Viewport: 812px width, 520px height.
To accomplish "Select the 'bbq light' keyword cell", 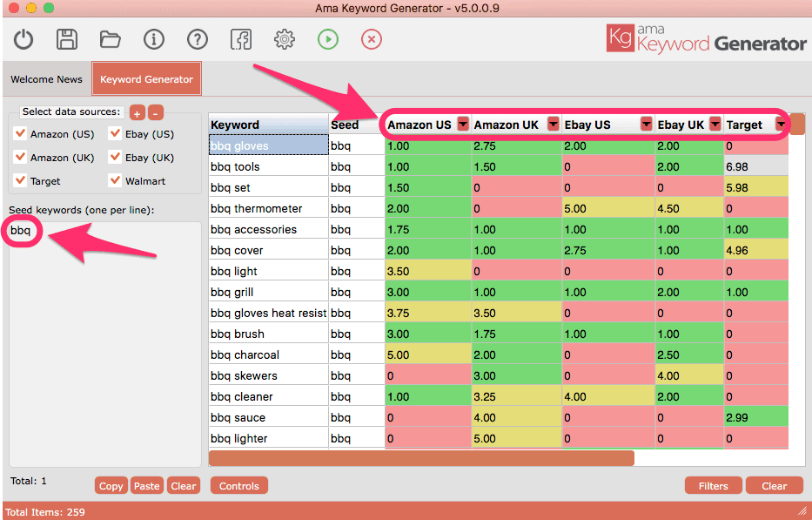I will 269,271.
